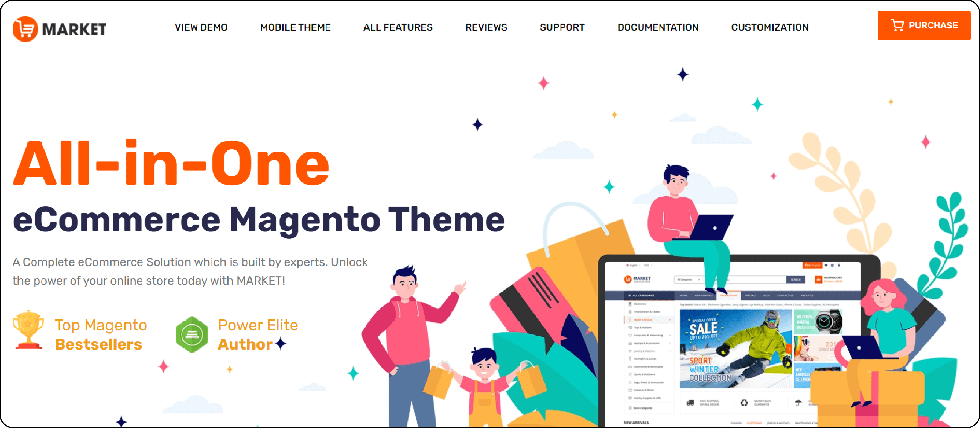Open the VIEW DEMO menu item
980x428 pixels.
coord(201,27)
